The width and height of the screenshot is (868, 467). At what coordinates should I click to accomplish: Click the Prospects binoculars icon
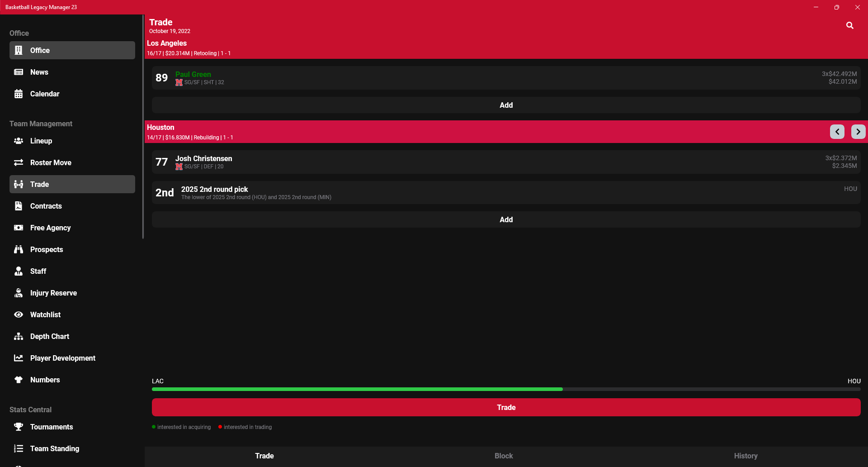pyautogui.click(x=19, y=249)
